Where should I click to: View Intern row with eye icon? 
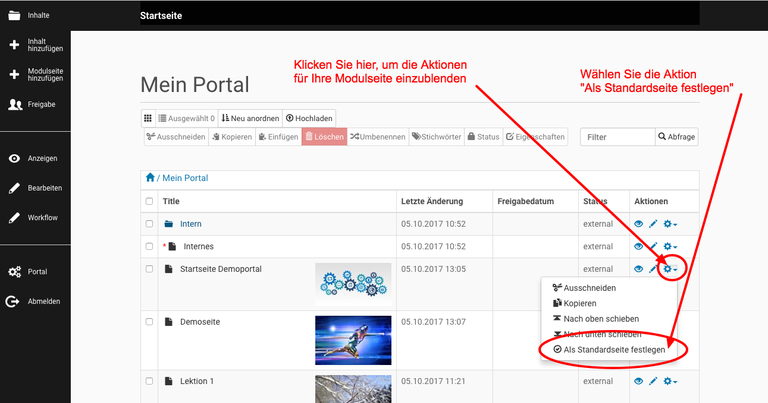pos(638,224)
